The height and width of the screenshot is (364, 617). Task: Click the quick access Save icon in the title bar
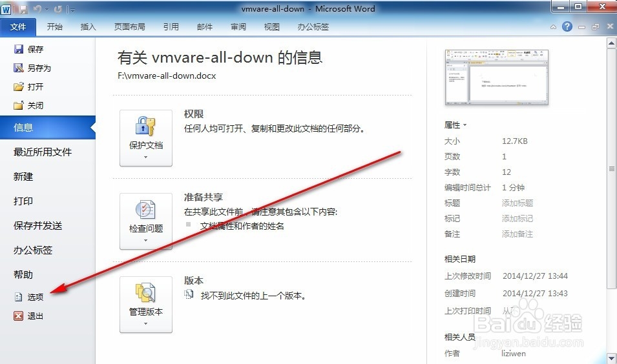coord(23,9)
